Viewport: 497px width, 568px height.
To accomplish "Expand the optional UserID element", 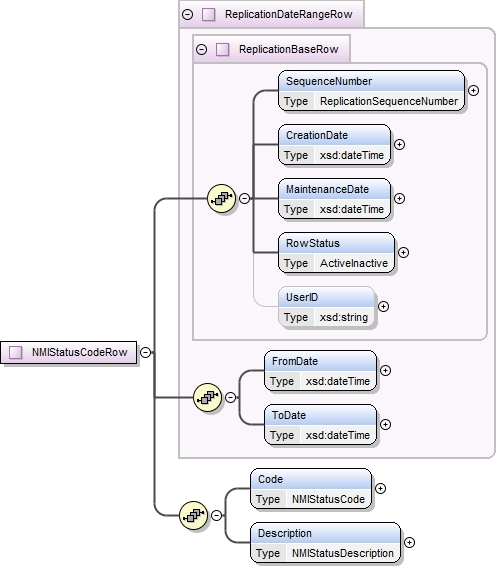I will click(384, 306).
